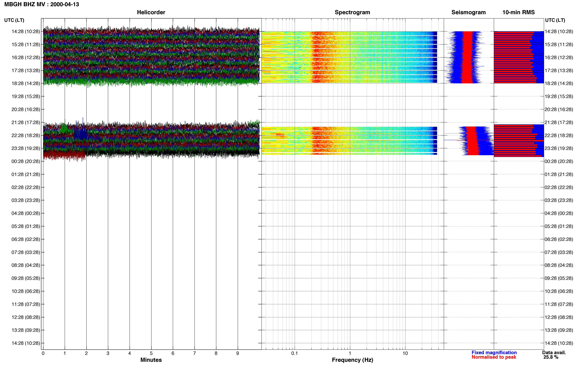Viewport: 588px width, 368px height.
Task: Click left time label 13:28 (09:28)
Action: tap(26, 330)
